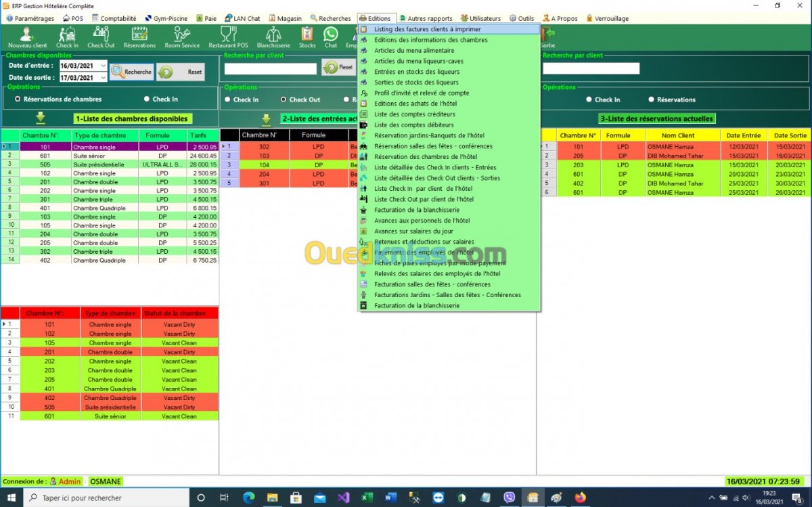
Task: Choose Avances sur salaires du jour
Action: tap(449, 231)
